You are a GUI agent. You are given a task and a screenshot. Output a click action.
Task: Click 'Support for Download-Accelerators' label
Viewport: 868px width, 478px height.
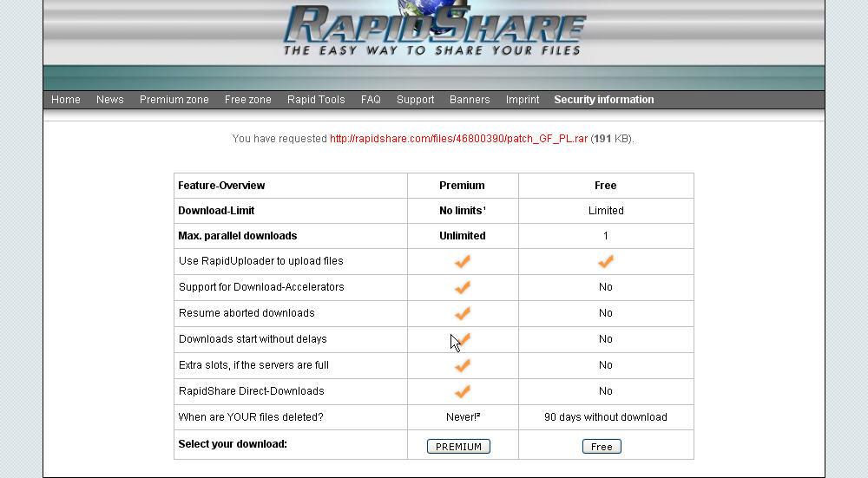click(x=261, y=287)
